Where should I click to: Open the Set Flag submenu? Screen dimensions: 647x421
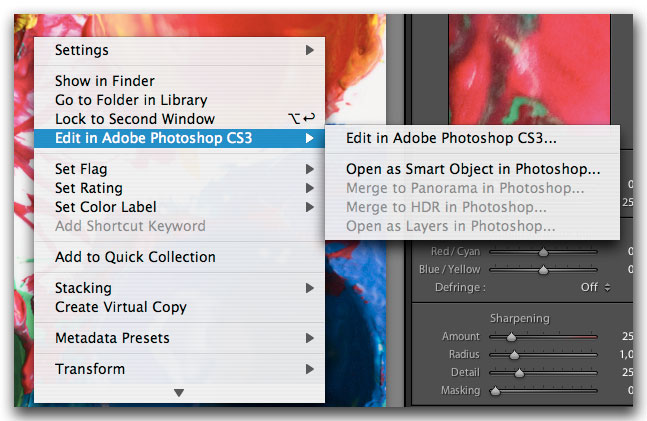(x=179, y=169)
